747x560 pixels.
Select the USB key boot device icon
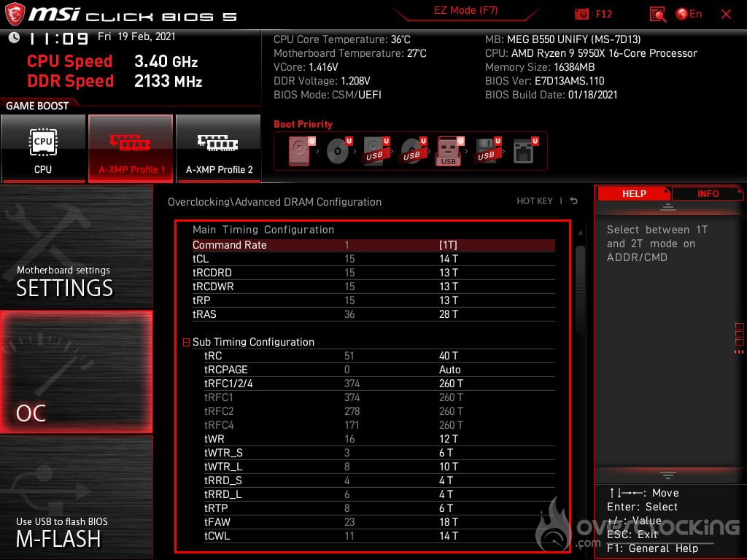point(449,151)
